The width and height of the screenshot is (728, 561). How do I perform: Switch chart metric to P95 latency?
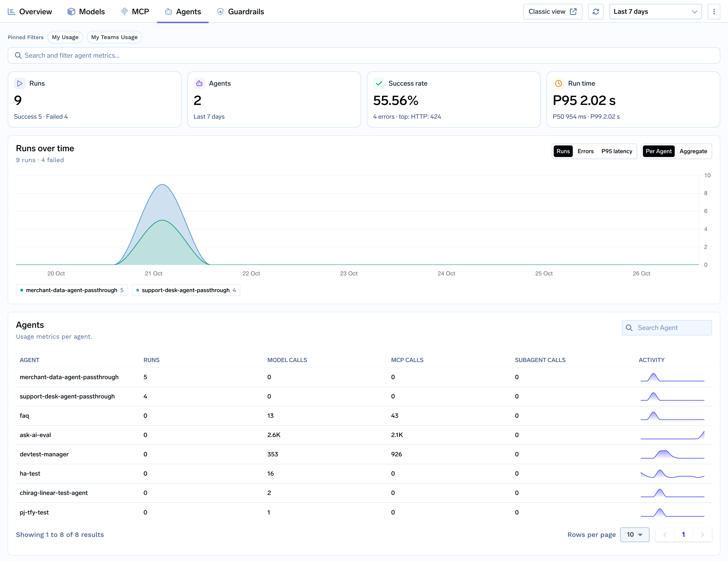617,151
